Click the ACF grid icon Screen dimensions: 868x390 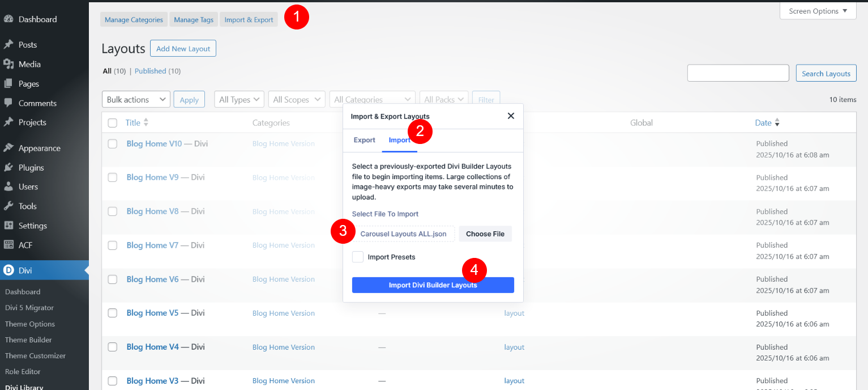click(8, 245)
